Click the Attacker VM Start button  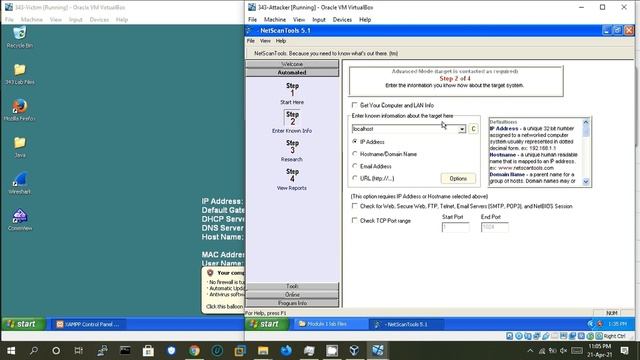click(x=267, y=324)
